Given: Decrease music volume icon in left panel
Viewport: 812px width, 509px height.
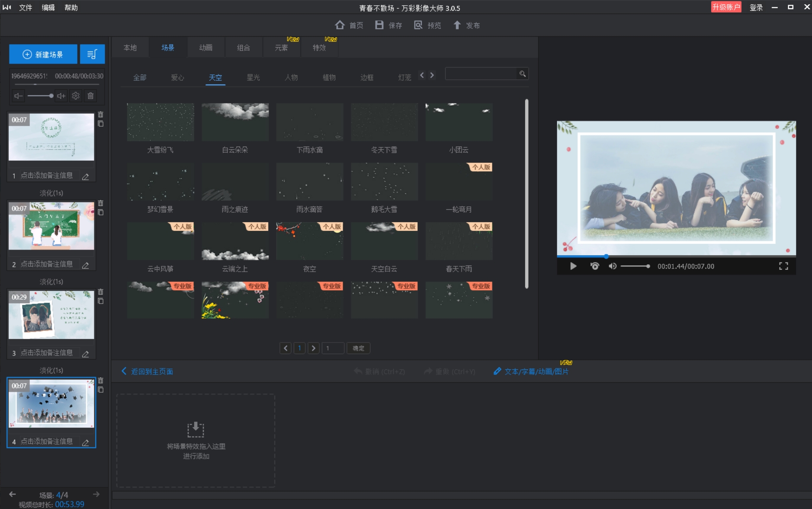Looking at the screenshot, I should click(x=18, y=96).
